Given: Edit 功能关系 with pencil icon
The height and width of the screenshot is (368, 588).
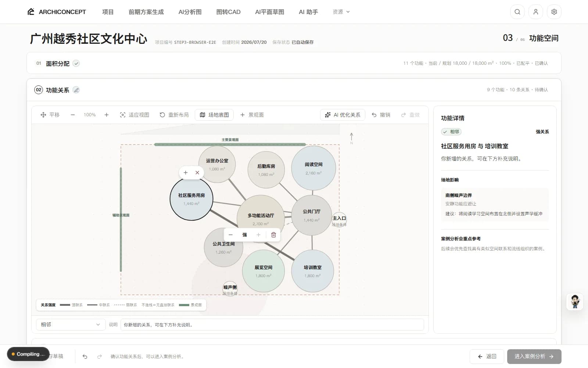Looking at the screenshot, I should tap(76, 90).
